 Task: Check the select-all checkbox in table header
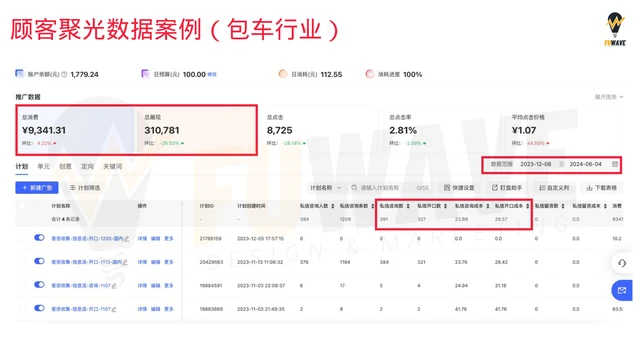(x=22, y=206)
